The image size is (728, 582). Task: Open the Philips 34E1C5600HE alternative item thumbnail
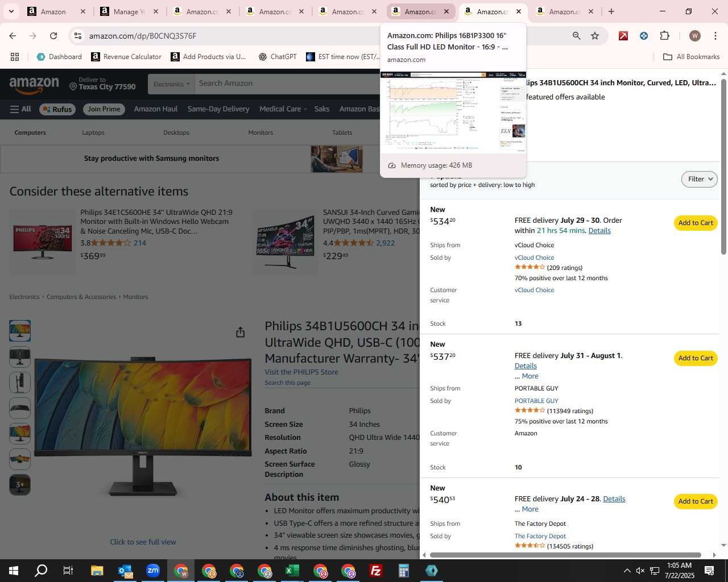43,242
